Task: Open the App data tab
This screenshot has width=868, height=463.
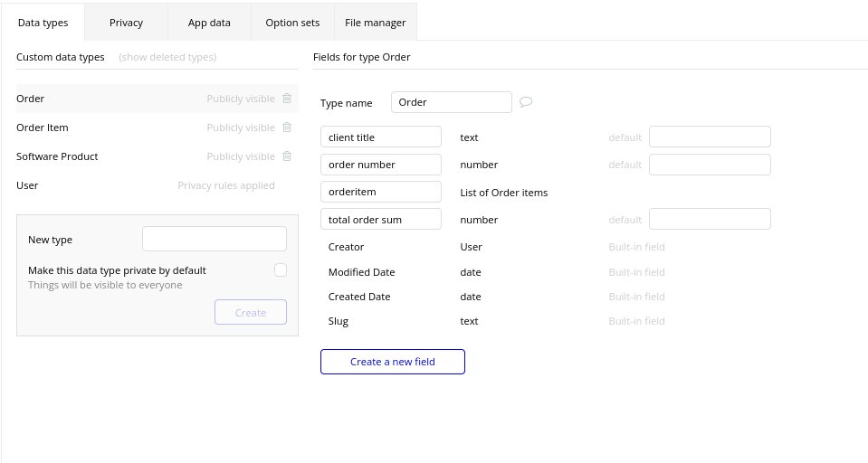Action: (209, 23)
